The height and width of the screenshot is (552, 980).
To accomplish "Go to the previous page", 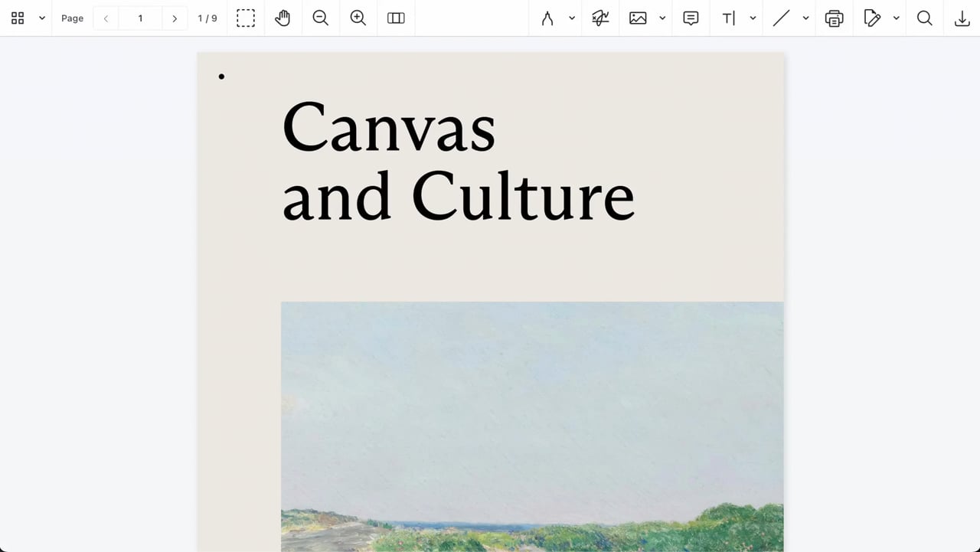I will 106,18.
